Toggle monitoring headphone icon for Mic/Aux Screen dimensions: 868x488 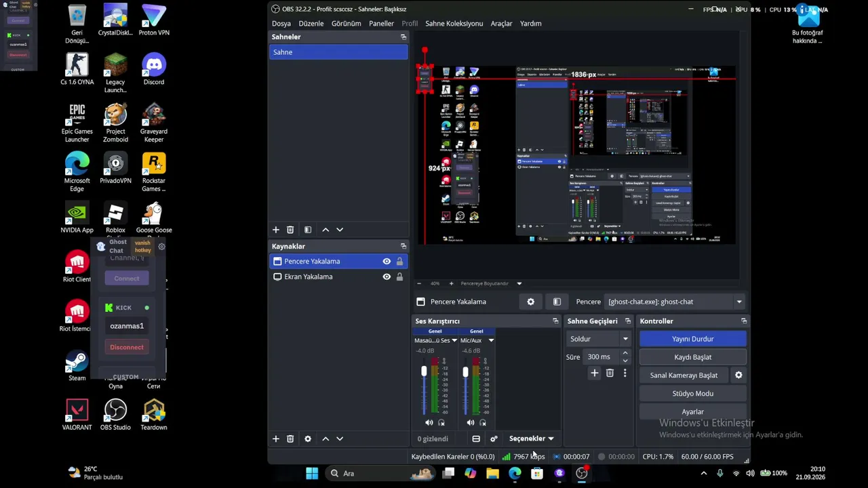coord(483,422)
